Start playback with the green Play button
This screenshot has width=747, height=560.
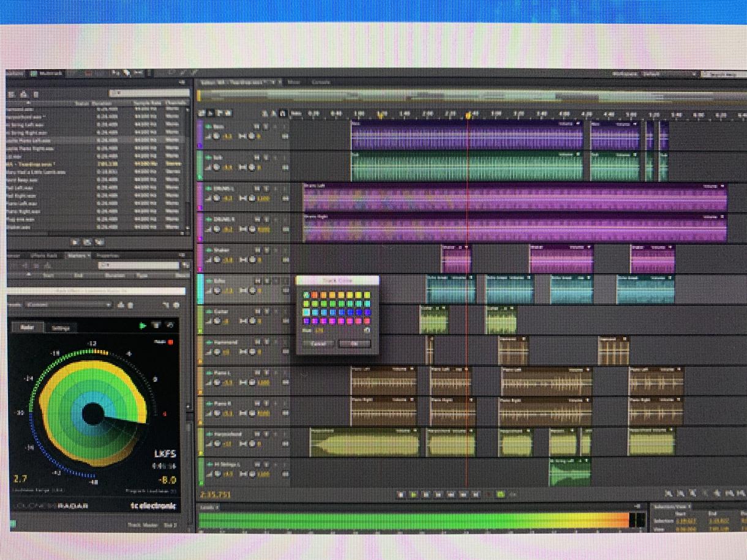413,495
